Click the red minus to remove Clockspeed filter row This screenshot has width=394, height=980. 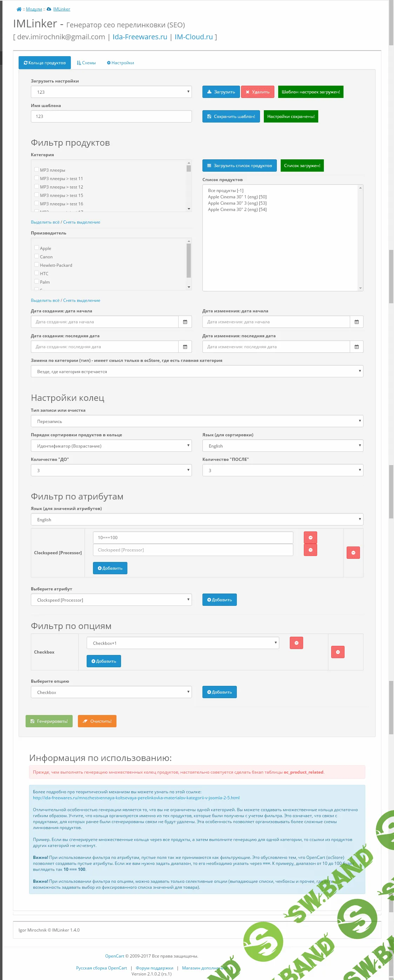click(353, 552)
